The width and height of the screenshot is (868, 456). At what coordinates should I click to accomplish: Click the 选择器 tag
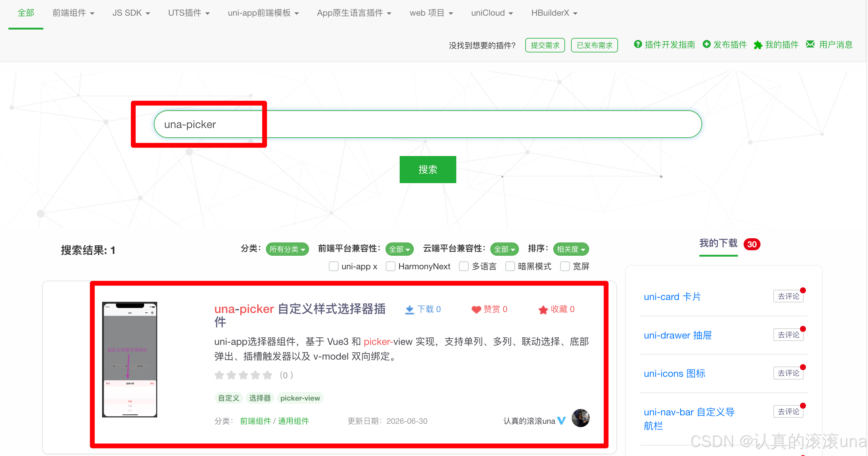(260, 398)
